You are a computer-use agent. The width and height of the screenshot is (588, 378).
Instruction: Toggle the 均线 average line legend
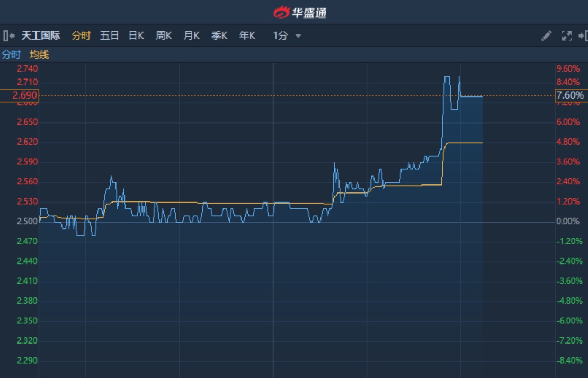[39, 55]
